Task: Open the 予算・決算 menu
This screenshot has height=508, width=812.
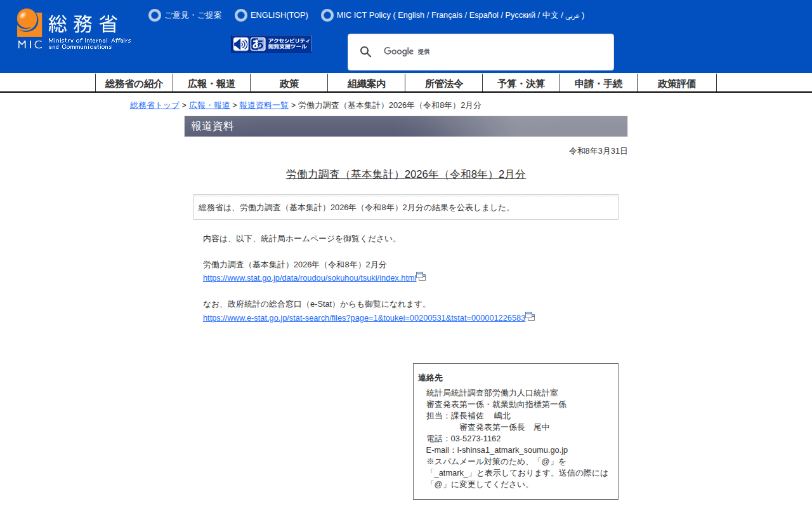Action: [521, 83]
